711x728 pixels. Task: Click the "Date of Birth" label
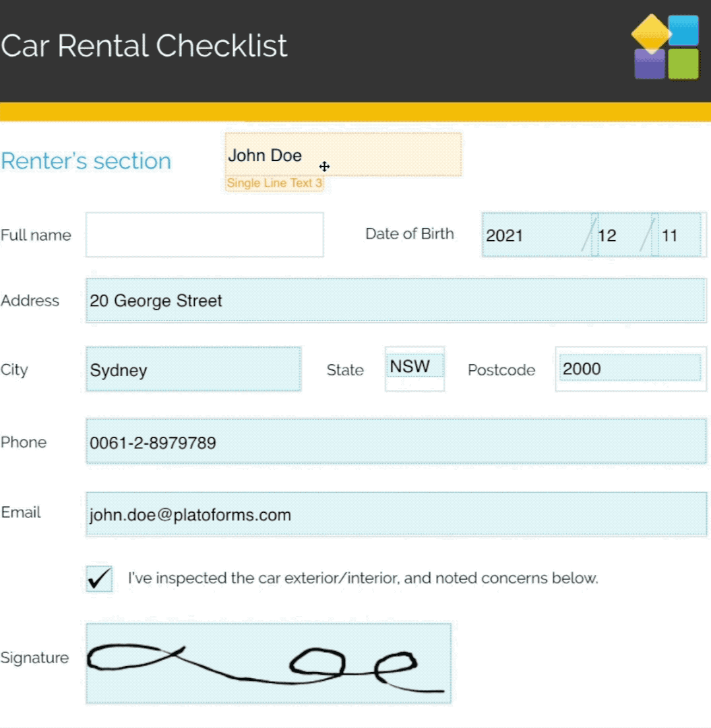(x=410, y=234)
